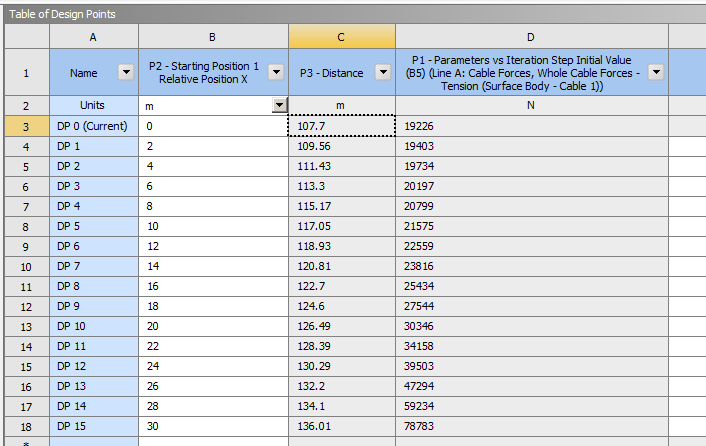The image size is (706, 446).
Task: Select tension value 30346
Action: tap(532, 326)
